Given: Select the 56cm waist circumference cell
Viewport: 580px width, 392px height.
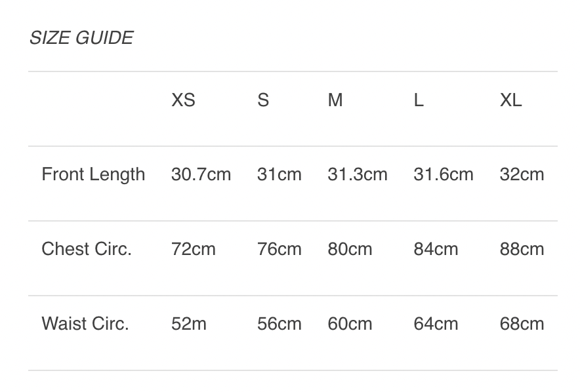Looking at the screenshot, I should coord(280,324).
